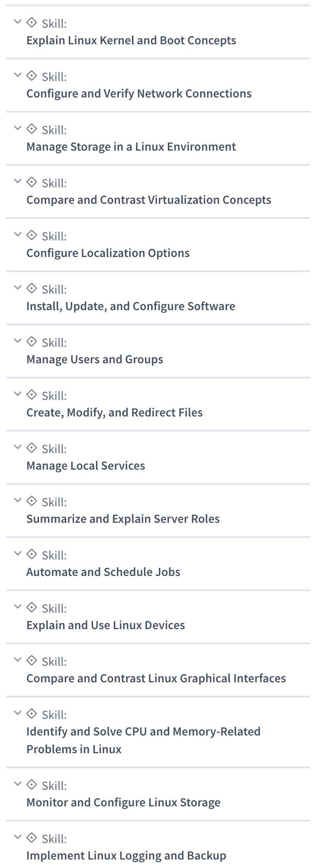Select the skill icon for Compare and Contrast Linux Graphical Interfaces

click(32, 660)
